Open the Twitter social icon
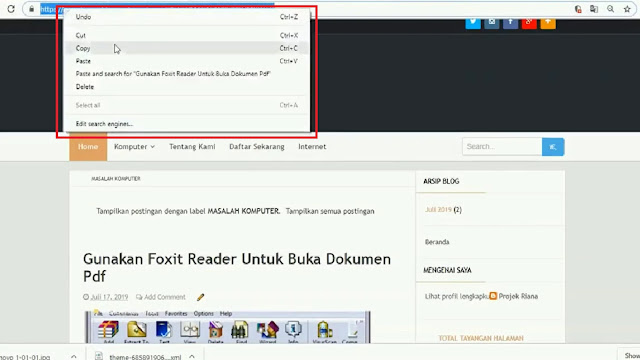Screen dimensions: 640x360 tap(473, 23)
